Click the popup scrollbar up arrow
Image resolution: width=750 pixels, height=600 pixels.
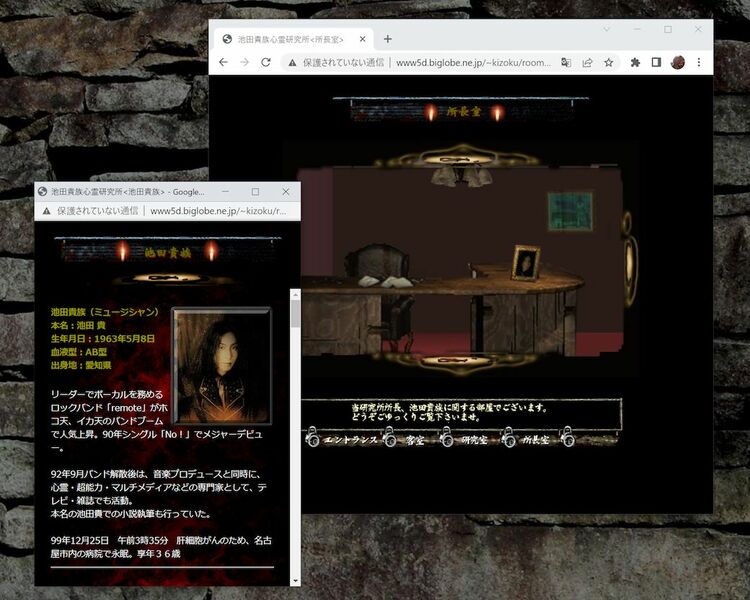[x=295, y=294]
